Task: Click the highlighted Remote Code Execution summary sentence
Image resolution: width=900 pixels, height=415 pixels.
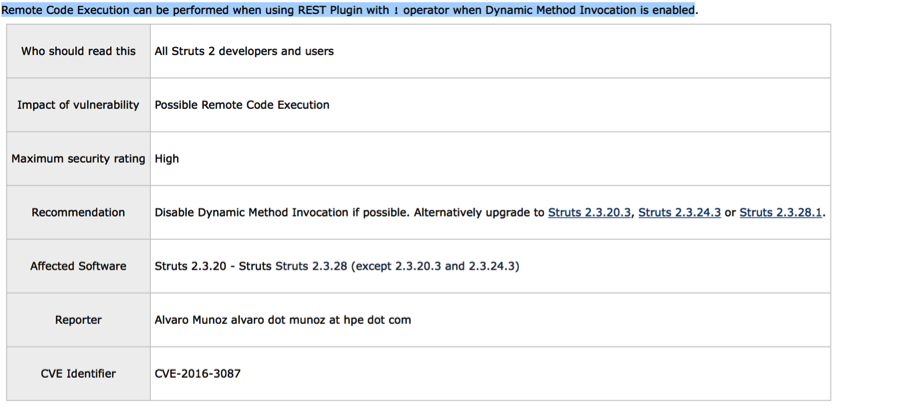Action: coord(348,10)
